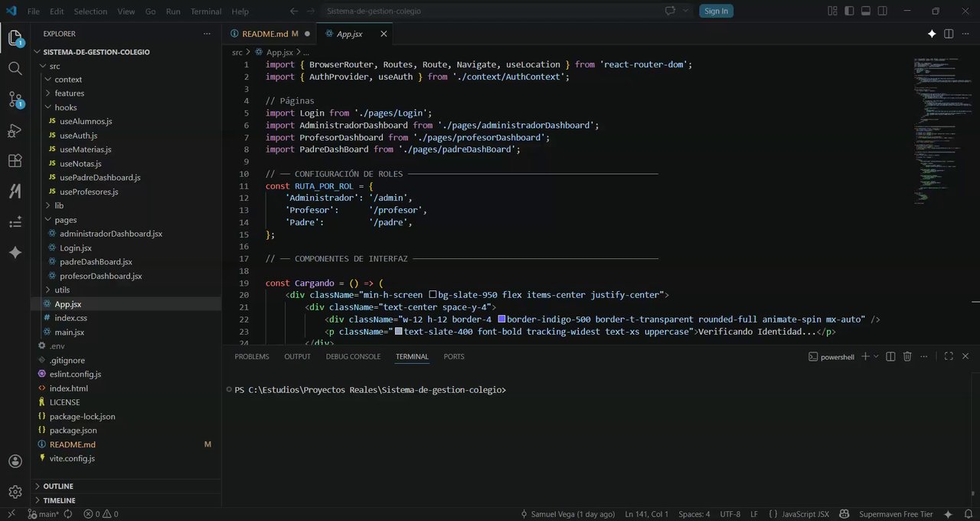Maximize the terminal panel size
The height and width of the screenshot is (521, 980).
949,356
